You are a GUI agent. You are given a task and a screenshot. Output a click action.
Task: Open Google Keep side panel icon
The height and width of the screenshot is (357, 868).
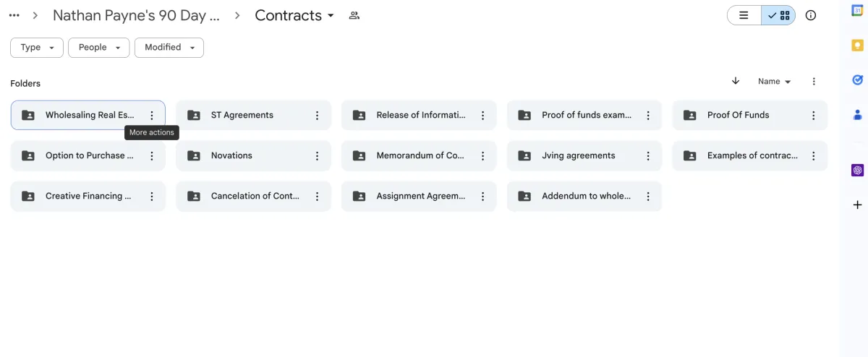(857, 46)
